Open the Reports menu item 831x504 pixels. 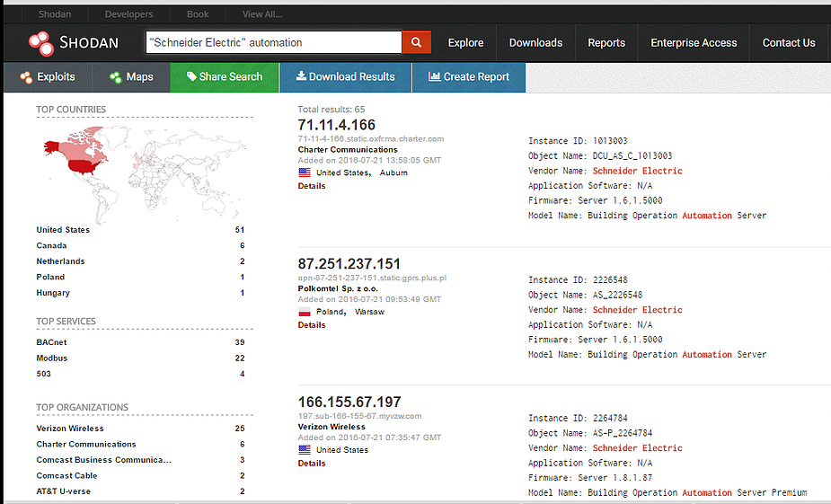(x=606, y=43)
